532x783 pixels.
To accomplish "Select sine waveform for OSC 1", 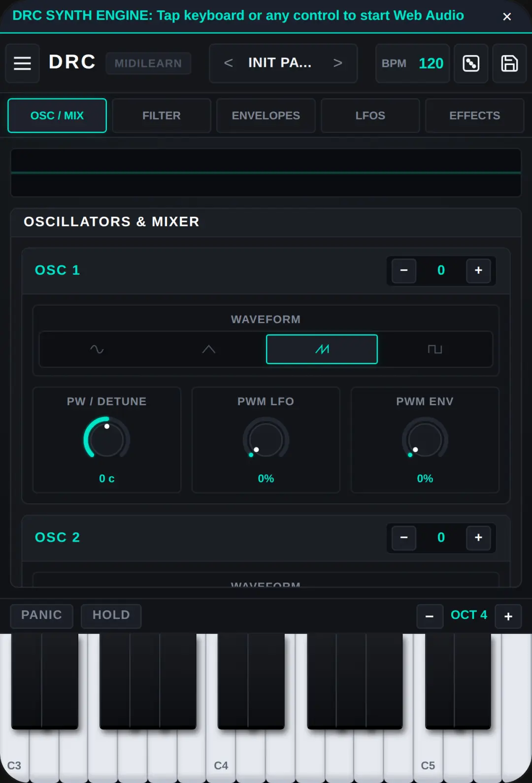I will tap(97, 349).
